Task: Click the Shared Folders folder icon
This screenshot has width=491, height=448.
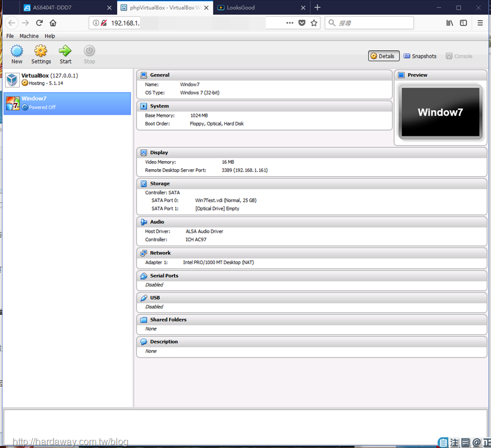Action: tap(143, 320)
